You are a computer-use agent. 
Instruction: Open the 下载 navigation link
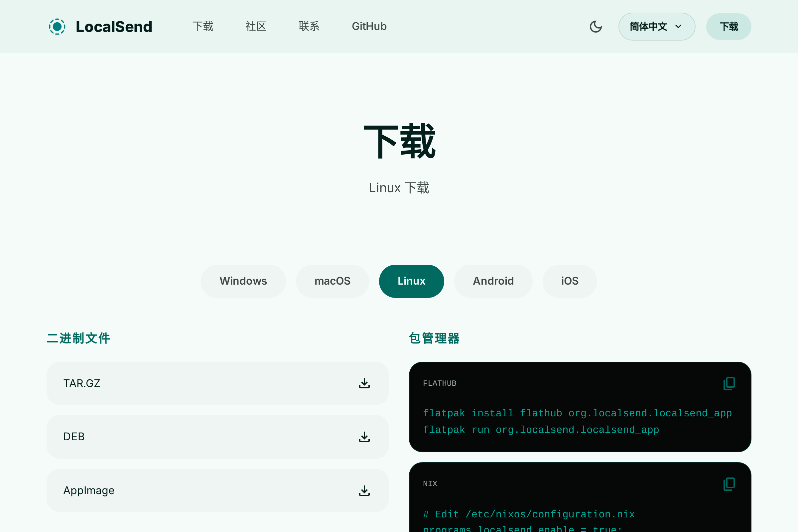pos(203,27)
